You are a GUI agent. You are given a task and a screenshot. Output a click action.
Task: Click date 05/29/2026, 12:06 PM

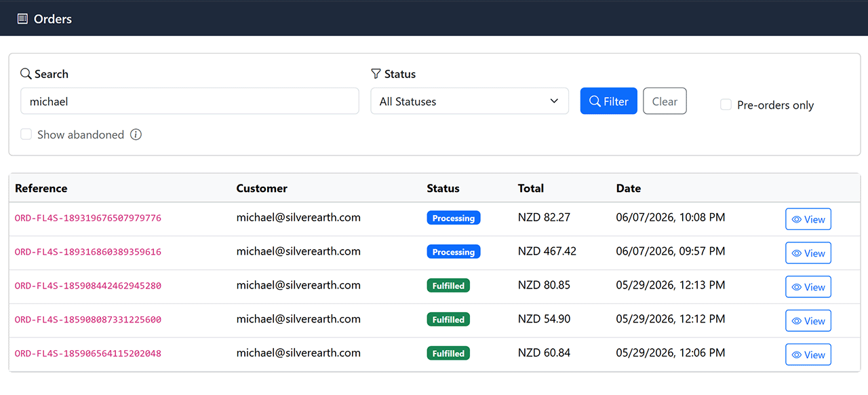click(671, 353)
